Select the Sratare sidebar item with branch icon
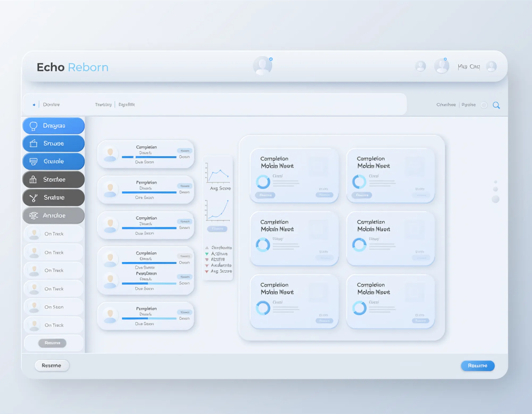 tap(53, 197)
